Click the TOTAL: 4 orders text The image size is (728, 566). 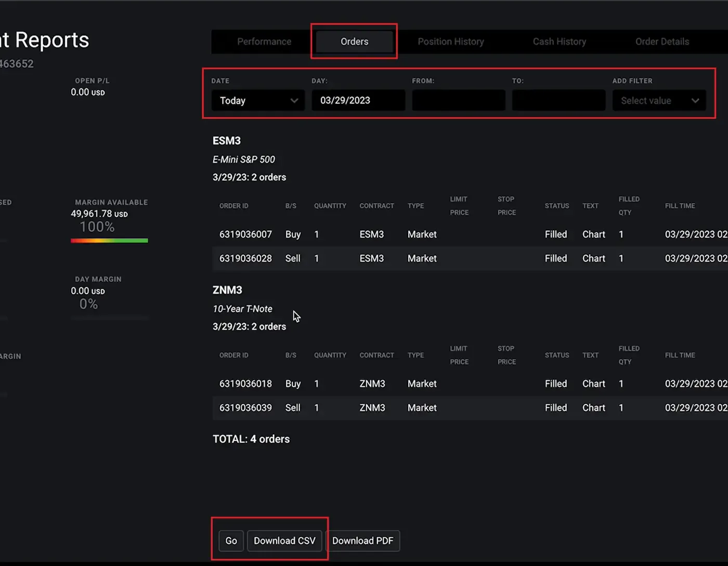251,439
